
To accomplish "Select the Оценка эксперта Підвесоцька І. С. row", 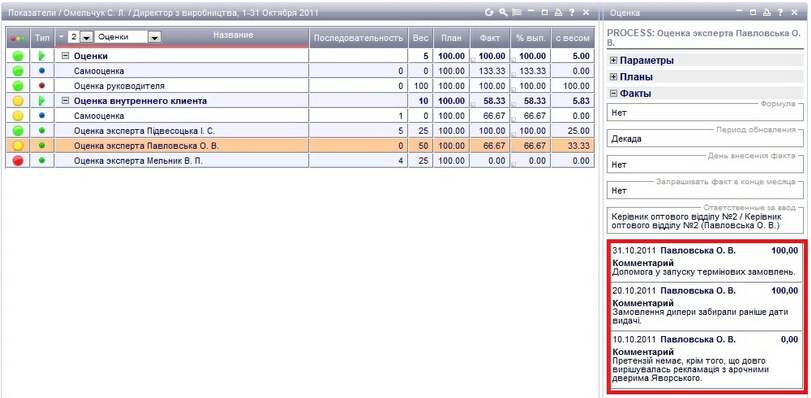I will pyautogui.click(x=300, y=131).
